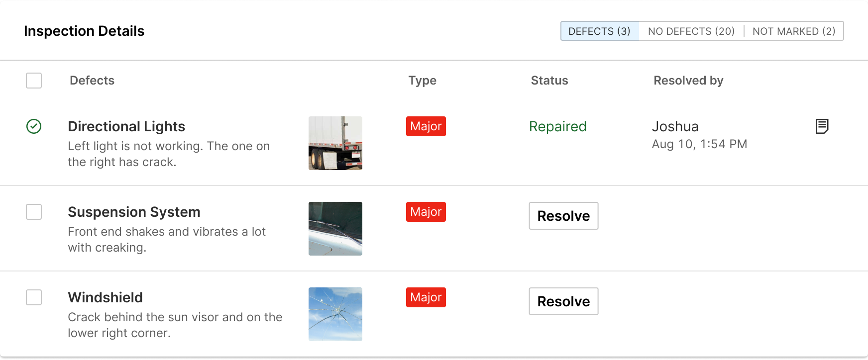Select all defects with header checkbox
This screenshot has height=360, width=868.
click(x=34, y=81)
